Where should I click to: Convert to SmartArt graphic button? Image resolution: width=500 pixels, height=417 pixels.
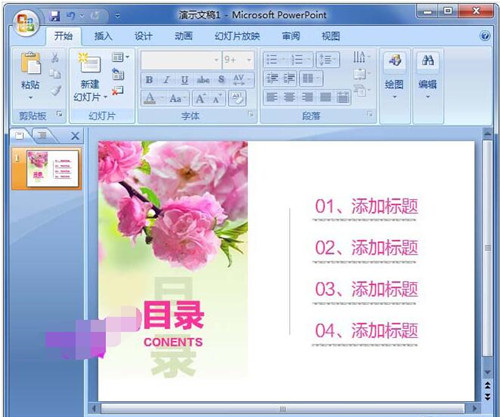pyautogui.click(x=361, y=90)
